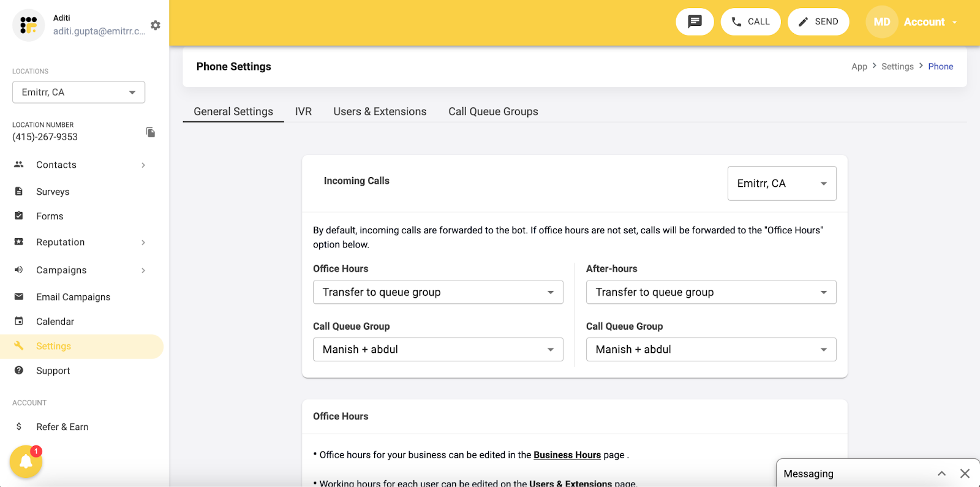This screenshot has height=487, width=980.
Task: Click the Messaging panel title
Action: (809, 474)
